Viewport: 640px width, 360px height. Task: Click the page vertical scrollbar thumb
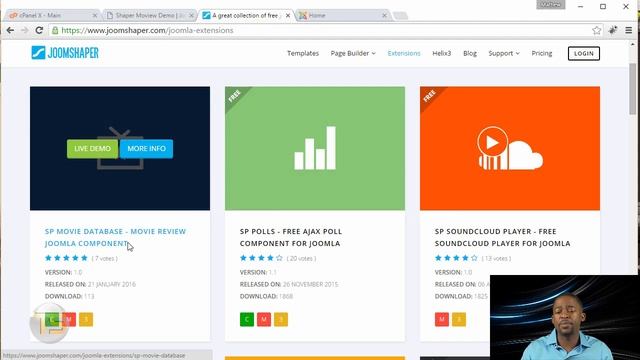633,88
